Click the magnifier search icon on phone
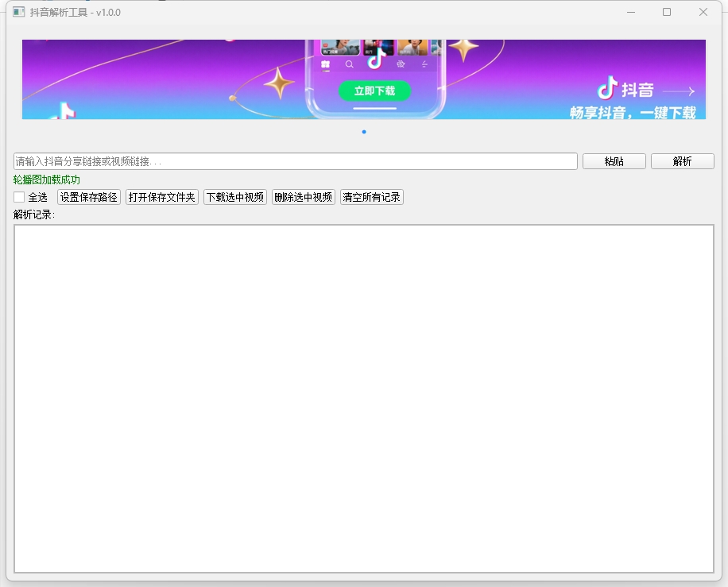The width and height of the screenshot is (728, 587). [349, 64]
